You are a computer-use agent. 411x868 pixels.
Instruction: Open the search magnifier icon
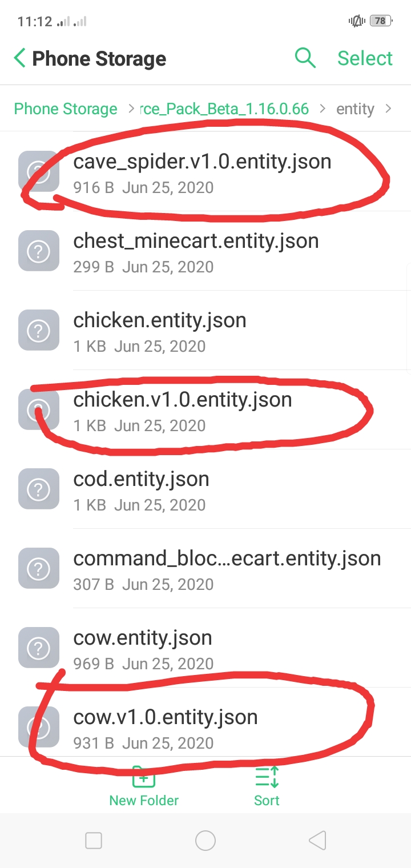click(305, 58)
